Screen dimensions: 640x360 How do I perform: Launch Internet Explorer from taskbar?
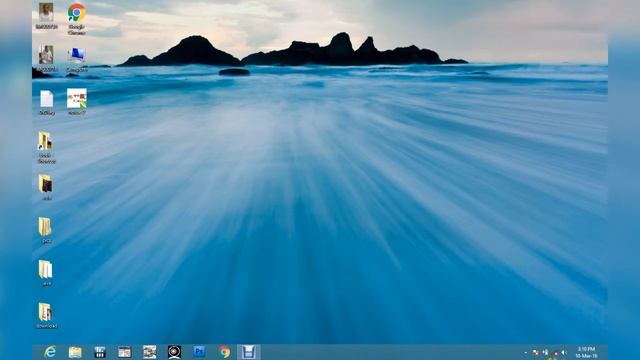click(50, 352)
